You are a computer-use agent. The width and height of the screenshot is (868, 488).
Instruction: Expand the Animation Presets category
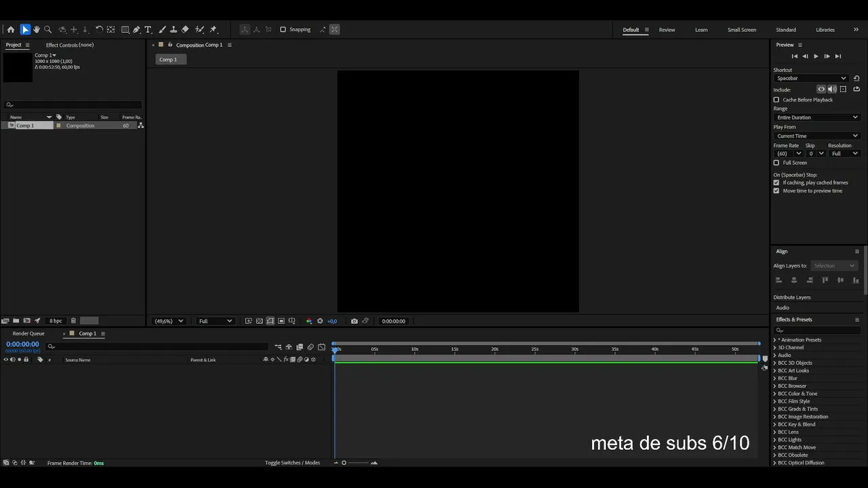coord(775,340)
